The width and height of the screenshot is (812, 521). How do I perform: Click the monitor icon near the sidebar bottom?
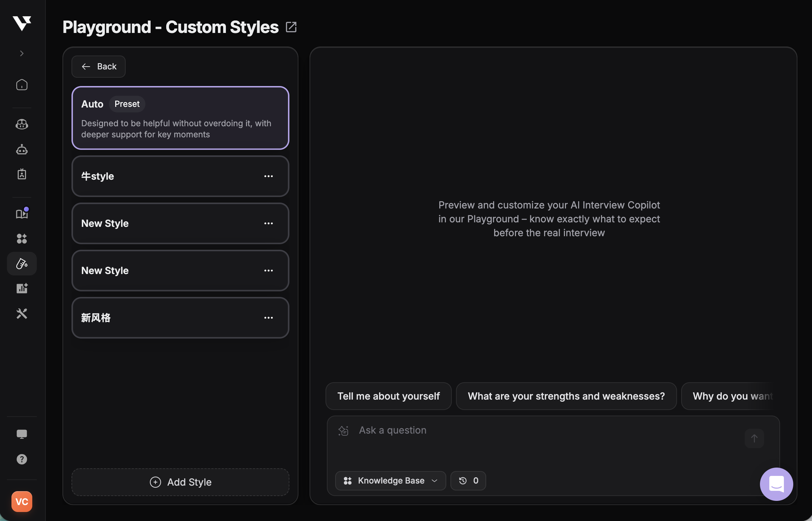[22, 434]
